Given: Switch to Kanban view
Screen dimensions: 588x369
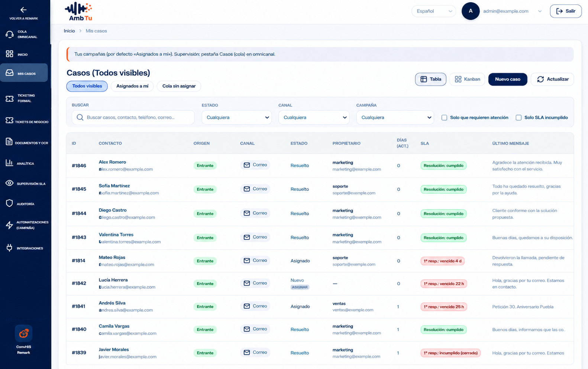Looking at the screenshot, I should [467, 79].
